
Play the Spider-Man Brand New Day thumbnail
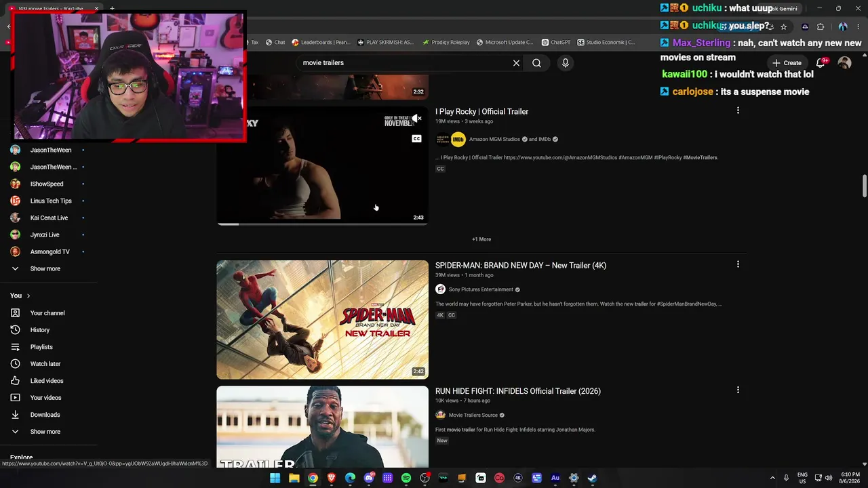coord(322,320)
